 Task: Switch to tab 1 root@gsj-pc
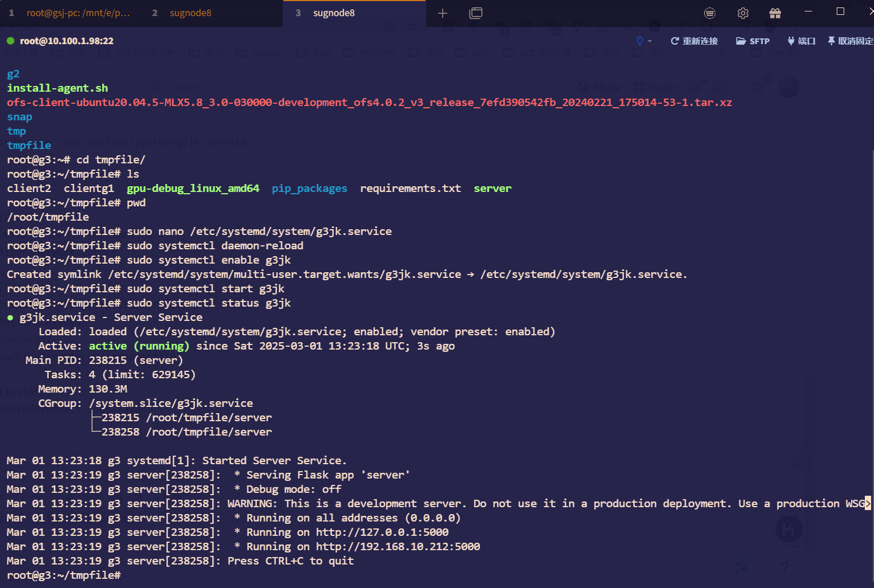coord(70,13)
